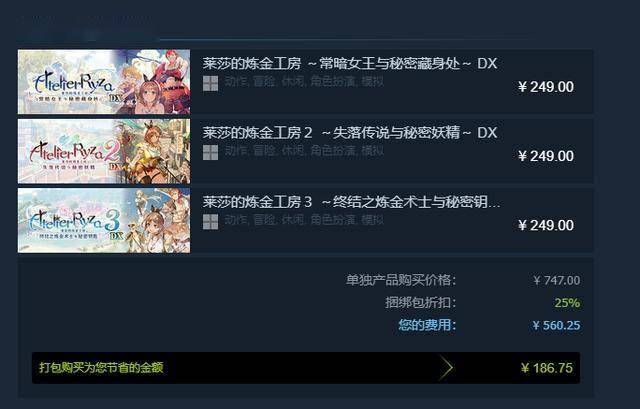640x409 pixels.
Task: Open the Atelier Ryza 3 DX banner thumbnail
Action: [x=104, y=220]
